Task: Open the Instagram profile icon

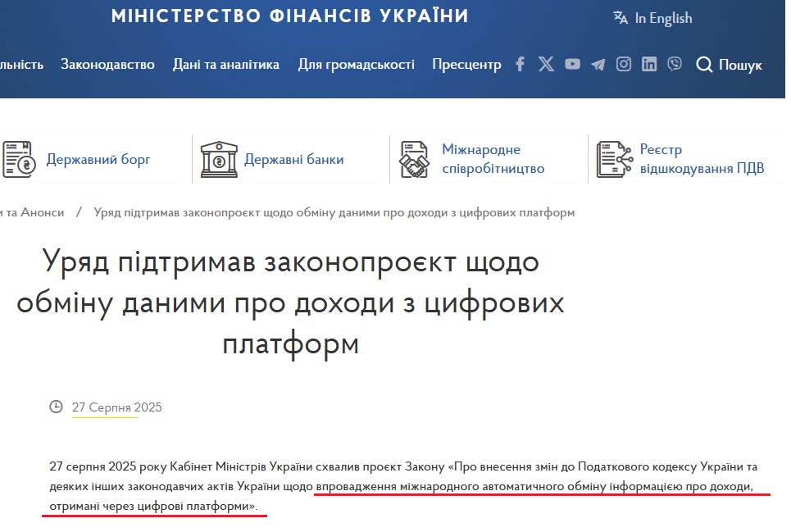Action: (623, 63)
